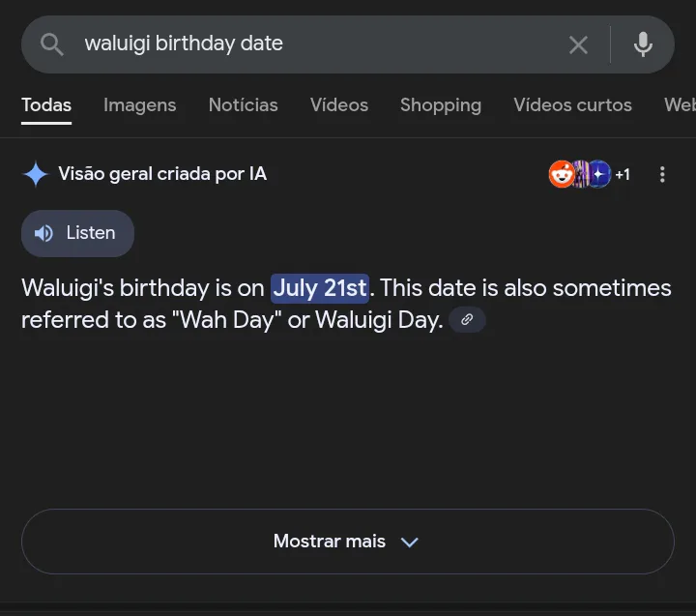This screenshot has height=616, width=696.
Task: Open the blue sparkle source icon
Action: [598, 174]
